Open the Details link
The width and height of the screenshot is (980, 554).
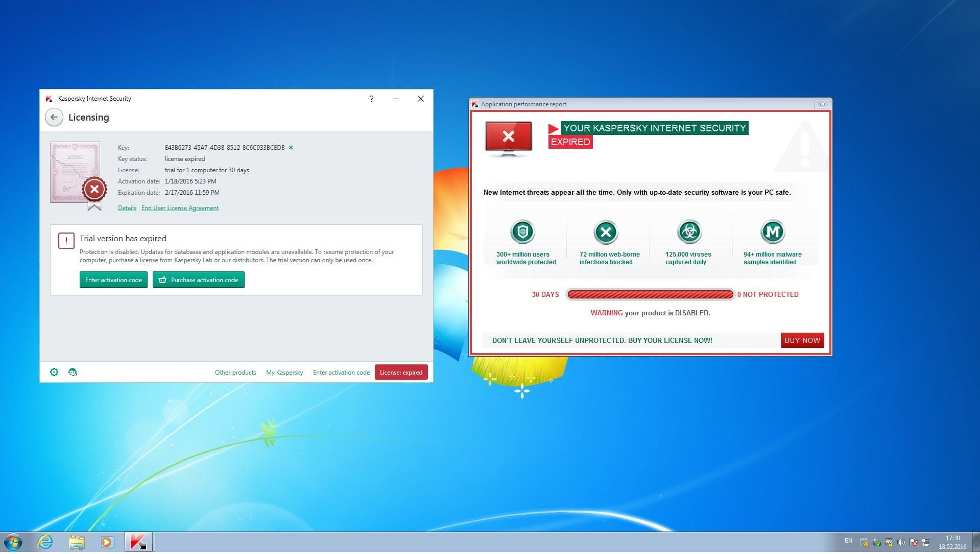coord(127,208)
